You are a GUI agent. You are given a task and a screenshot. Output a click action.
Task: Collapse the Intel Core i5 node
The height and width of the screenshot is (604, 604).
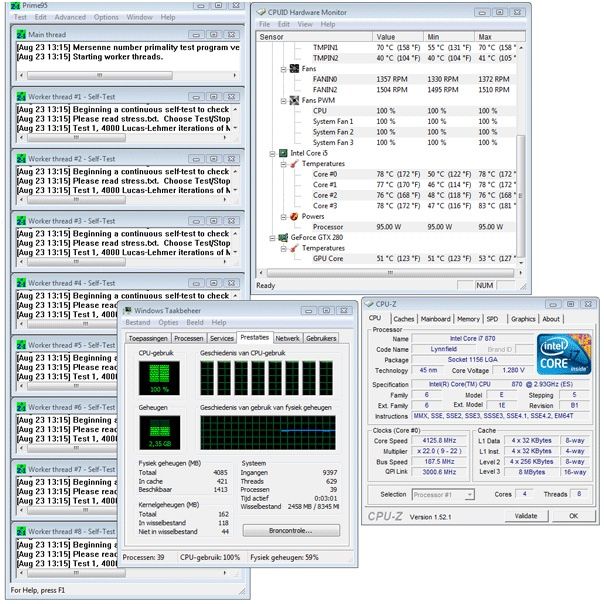pyautogui.click(x=273, y=153)
